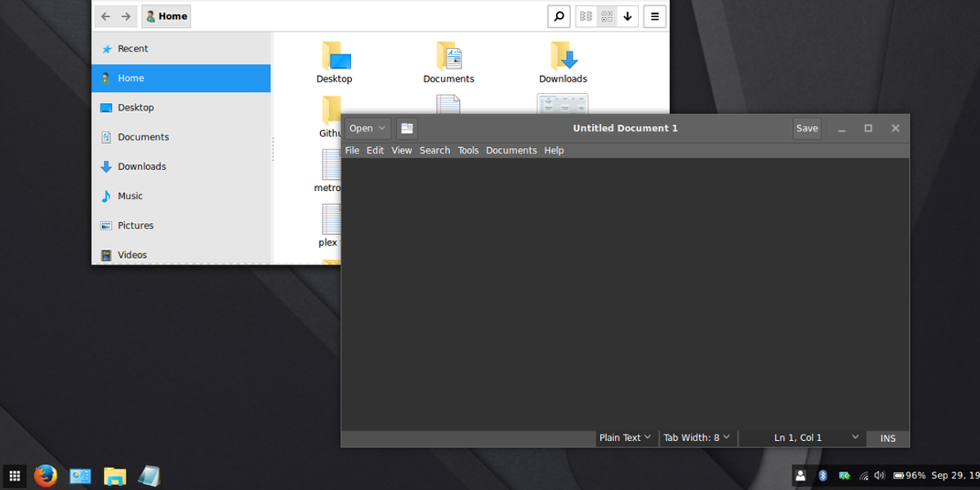Open the Documents menu in text editor

511,150
